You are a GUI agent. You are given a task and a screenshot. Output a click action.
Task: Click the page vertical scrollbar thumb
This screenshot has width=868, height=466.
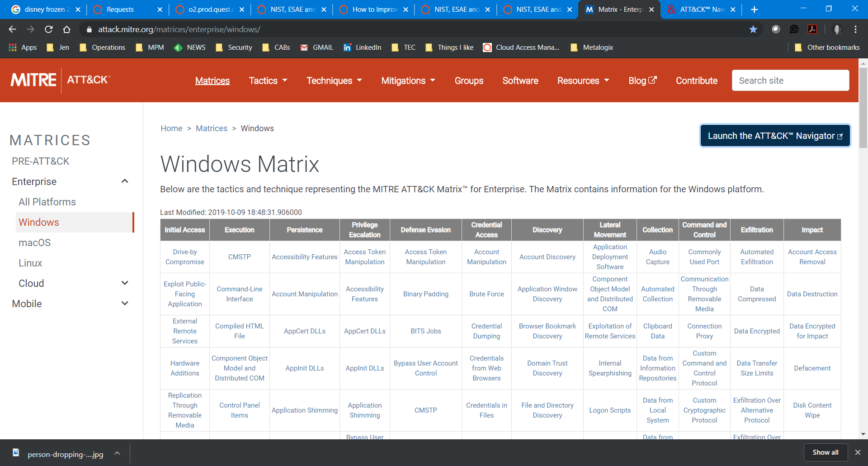tap(863, 108)
